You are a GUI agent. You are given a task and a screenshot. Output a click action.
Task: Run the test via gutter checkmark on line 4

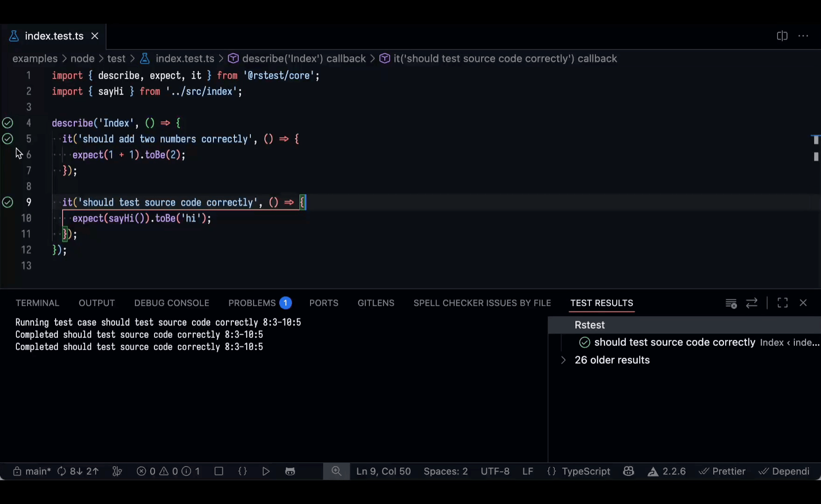click(7, 123)
